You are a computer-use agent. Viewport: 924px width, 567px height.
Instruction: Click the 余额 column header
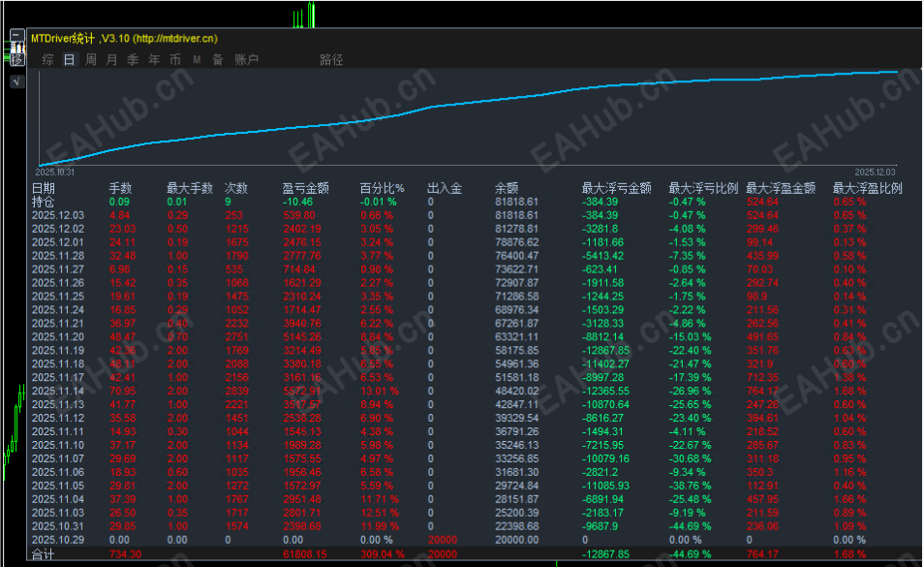coord(507,188)
